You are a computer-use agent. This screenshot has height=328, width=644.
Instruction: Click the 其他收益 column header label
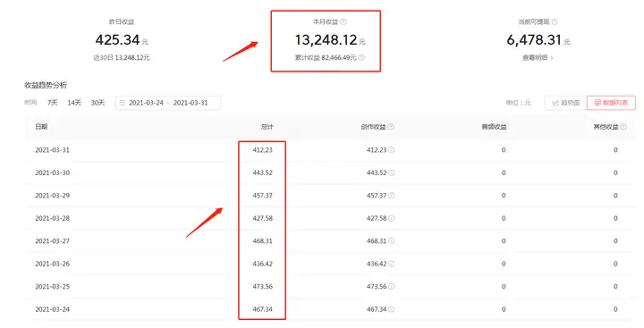point(606,127)
